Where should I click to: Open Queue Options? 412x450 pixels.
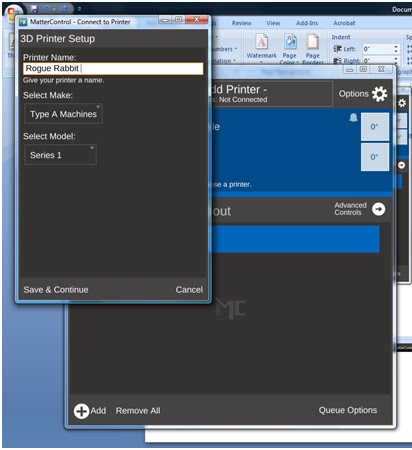[348, 410]
